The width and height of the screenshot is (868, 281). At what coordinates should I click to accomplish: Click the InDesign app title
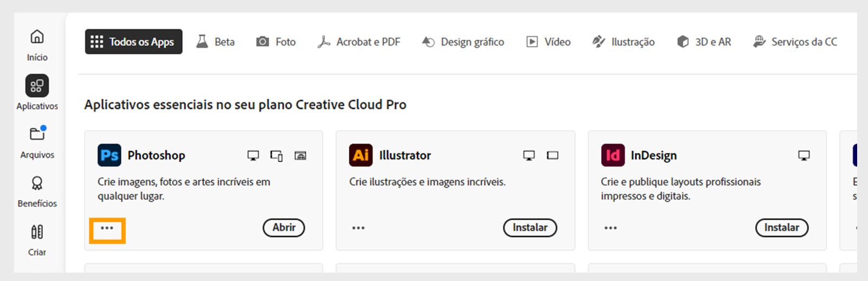point(654,156)
